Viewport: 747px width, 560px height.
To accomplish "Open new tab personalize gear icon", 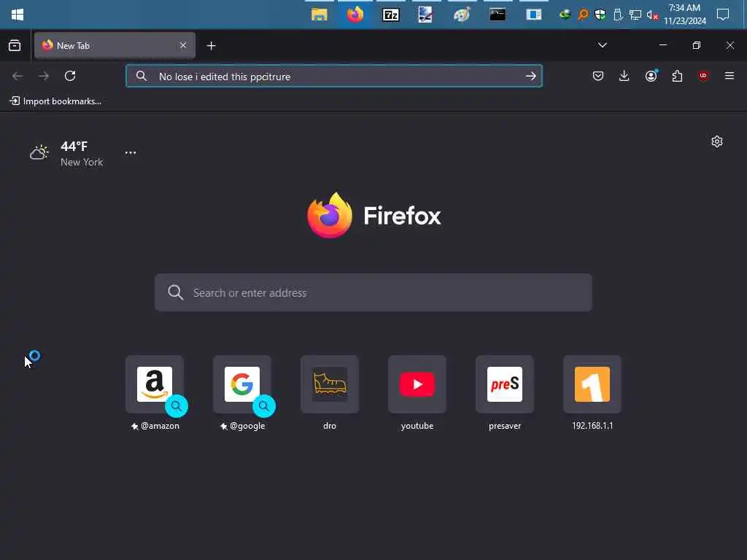I will [717, 141].
